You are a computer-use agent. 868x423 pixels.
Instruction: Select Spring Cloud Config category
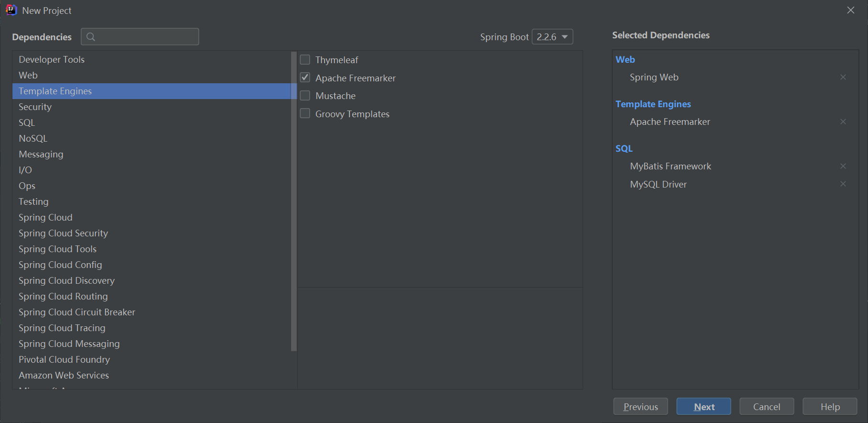(152, 265)
